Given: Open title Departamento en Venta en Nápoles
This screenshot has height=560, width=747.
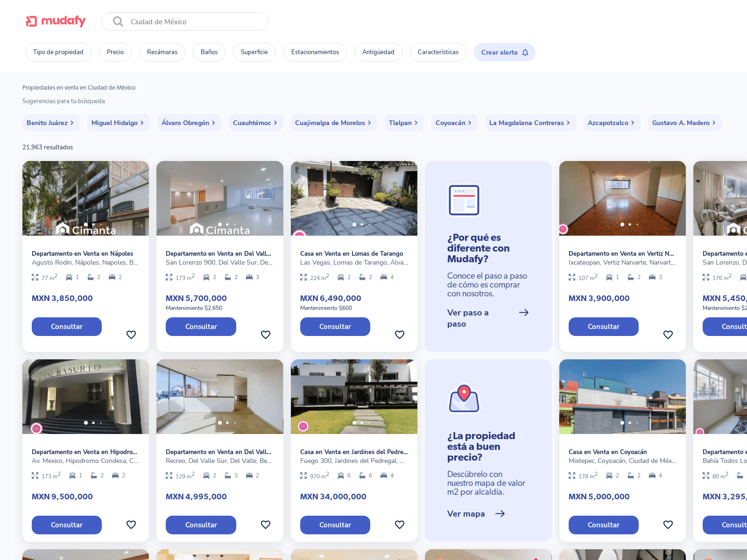Looking at the screenshot, I should pyautogui.click(x=83, y=253).
